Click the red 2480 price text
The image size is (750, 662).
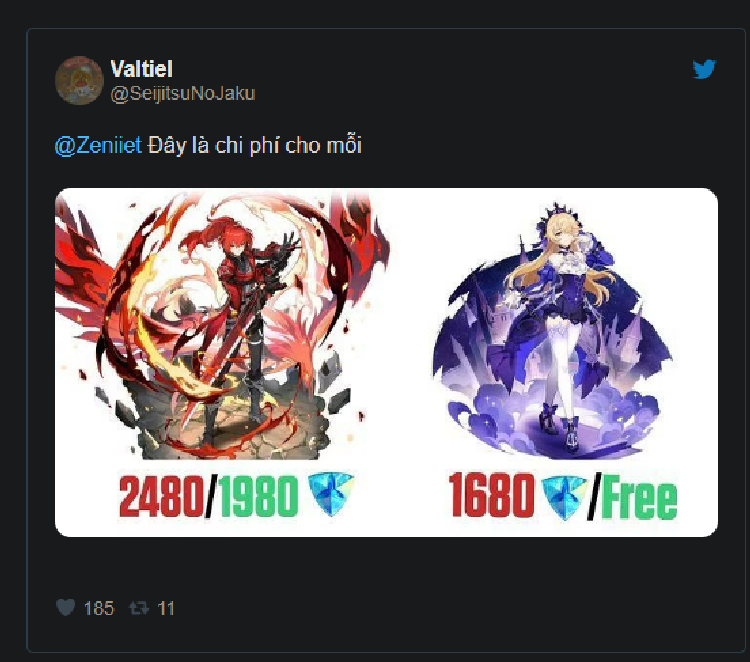coord(162,496)
